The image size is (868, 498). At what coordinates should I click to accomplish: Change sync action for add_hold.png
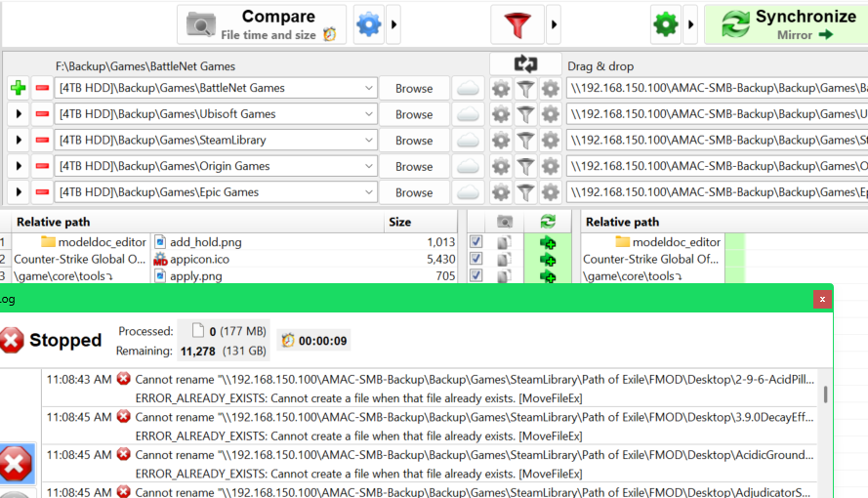tap(548, 242)
